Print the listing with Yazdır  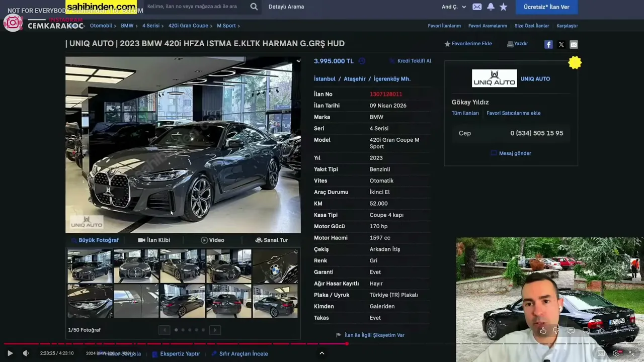click(517, 44)
